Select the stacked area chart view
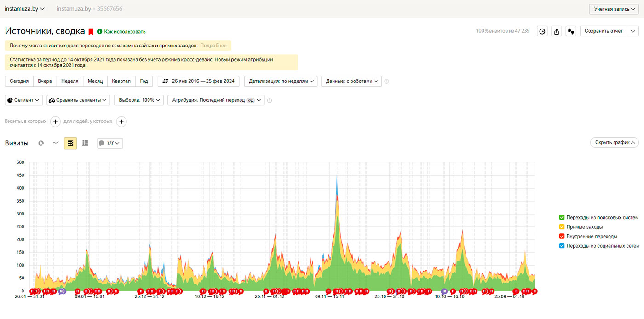Viewport: 644px width, 319px height. tap(70, 143)
